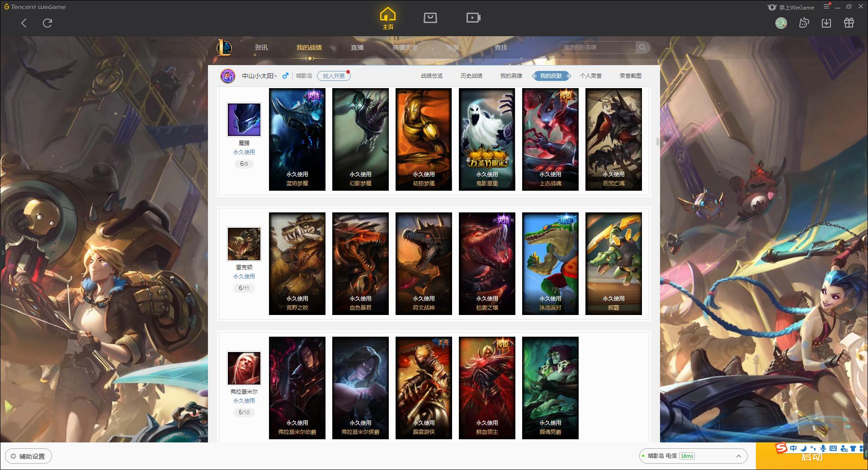The width and height of the screenshot is (868, 470).
Task: Expand the left edge sidebar arrow
Action: coord(2,253)
